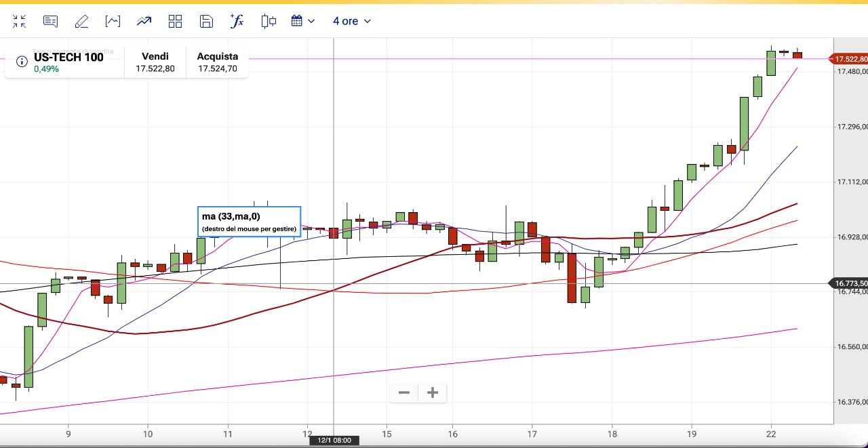Open the '4 ore' timeframe dropdown
The image size is (868, 448).
(x=351, y=21)
